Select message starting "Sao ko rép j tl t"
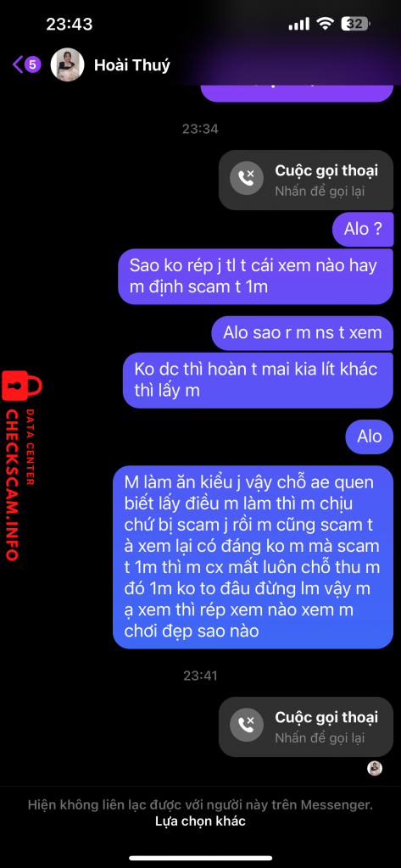This screenshot has width=401, height=868. (256, 276)
